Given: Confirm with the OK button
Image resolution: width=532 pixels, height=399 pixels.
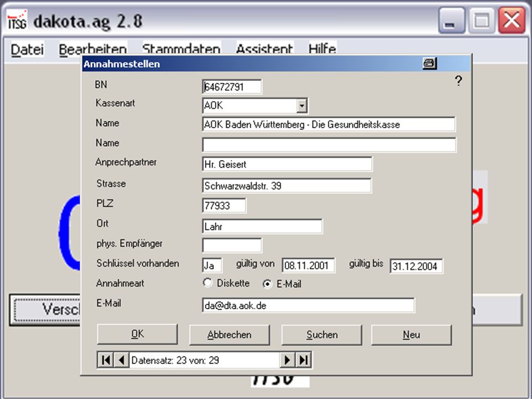Looking at the screenshot, I should coord(137,335).
